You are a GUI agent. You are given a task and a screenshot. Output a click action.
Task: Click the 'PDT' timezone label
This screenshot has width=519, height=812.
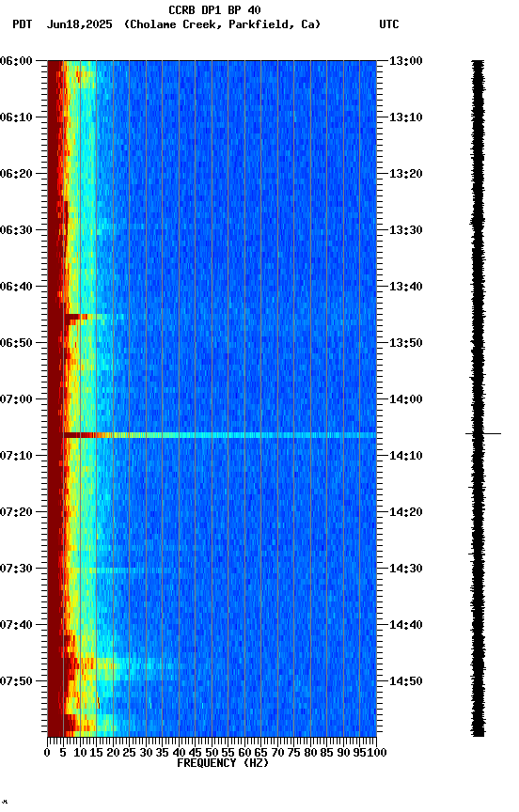(x=23, y=24)
